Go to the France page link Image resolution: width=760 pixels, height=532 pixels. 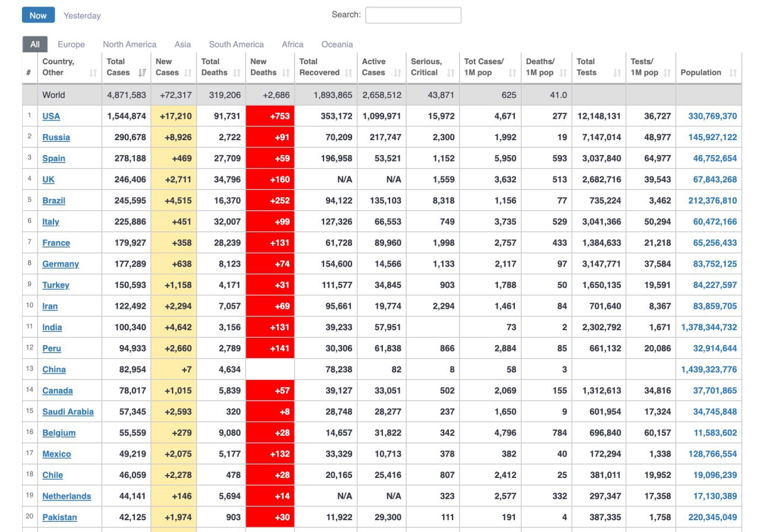click(x=56, y=242)
